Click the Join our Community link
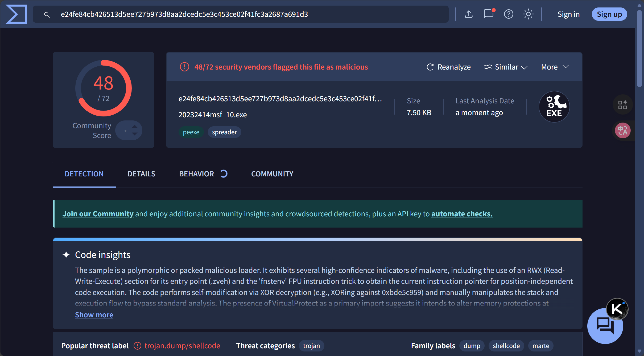This screenshot has height=356, width=644. tap(98, 214)
